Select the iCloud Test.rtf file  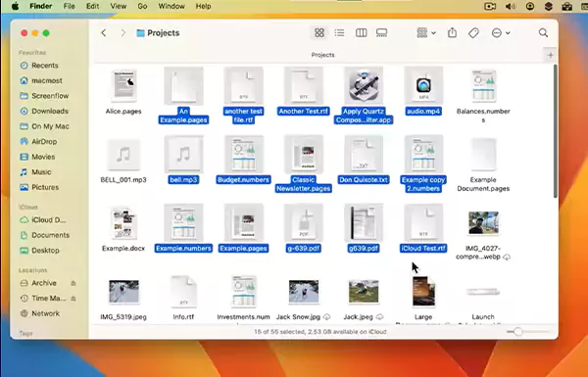click(x=423, y=228)
